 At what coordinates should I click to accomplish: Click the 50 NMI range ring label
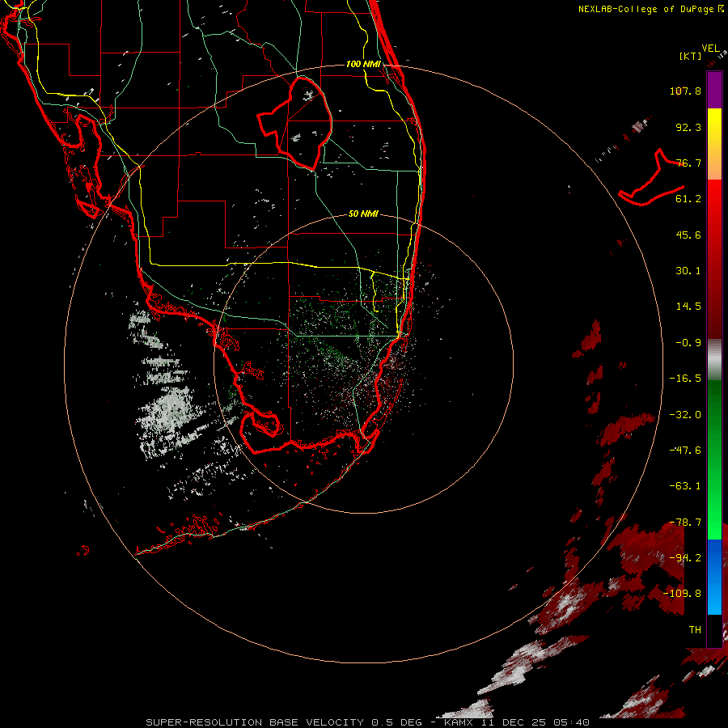point(363,214)
